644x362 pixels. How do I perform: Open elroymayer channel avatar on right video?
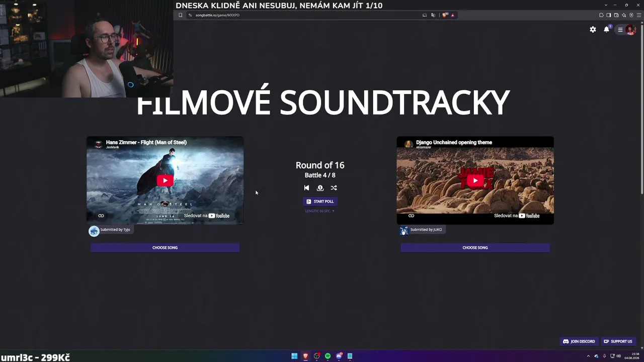409,144
